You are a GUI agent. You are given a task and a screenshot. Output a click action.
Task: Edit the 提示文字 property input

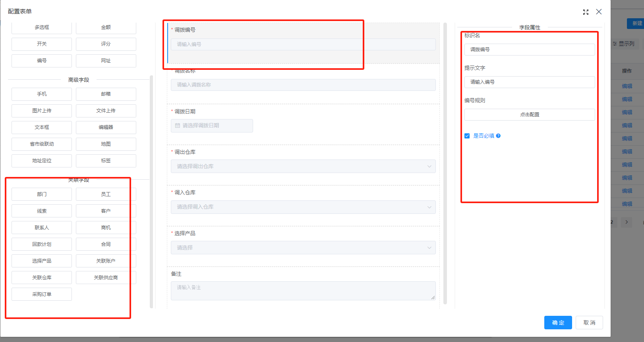tap(530, 82)
